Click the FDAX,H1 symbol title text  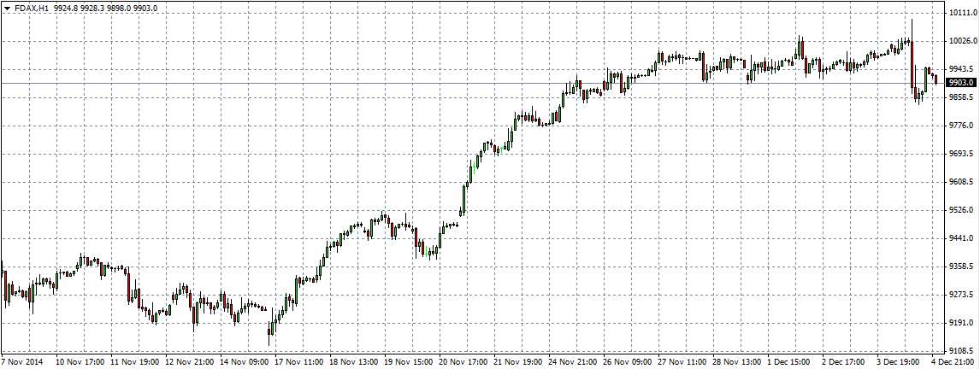30,8
